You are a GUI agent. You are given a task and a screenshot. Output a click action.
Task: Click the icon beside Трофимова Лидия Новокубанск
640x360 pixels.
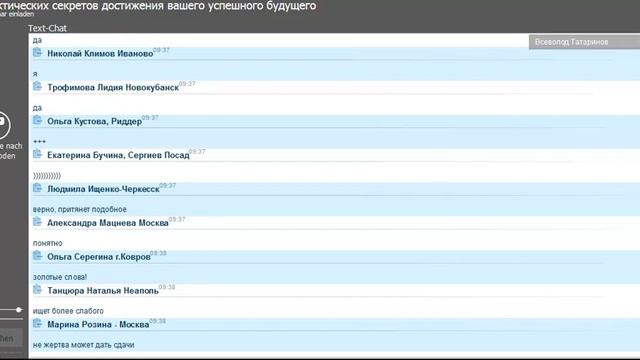point(38,87)
